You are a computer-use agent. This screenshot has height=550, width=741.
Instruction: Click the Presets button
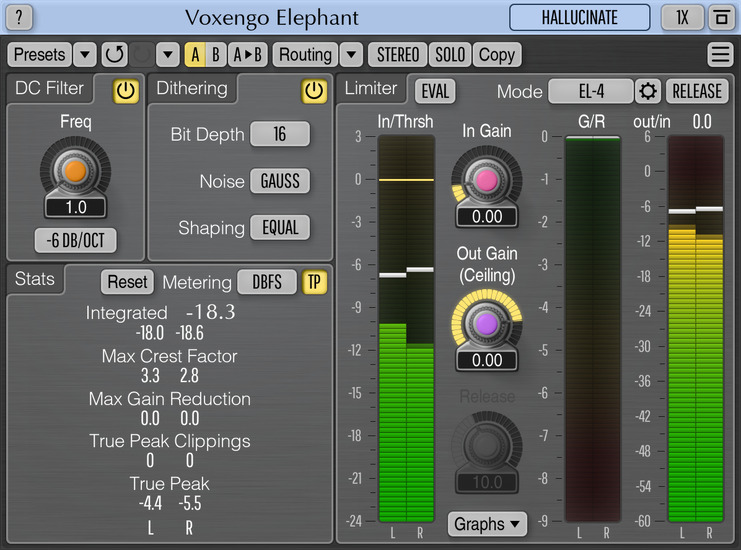pyautogui.click(x=40, y=55)
